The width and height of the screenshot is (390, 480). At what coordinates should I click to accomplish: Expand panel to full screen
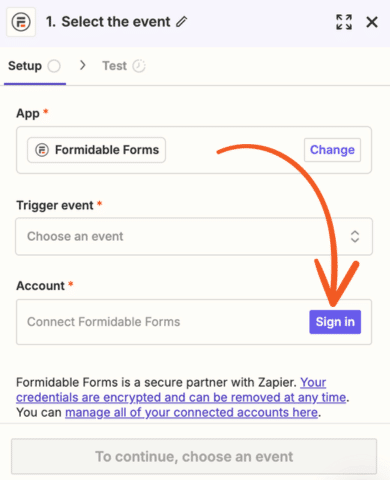[344, 22]
